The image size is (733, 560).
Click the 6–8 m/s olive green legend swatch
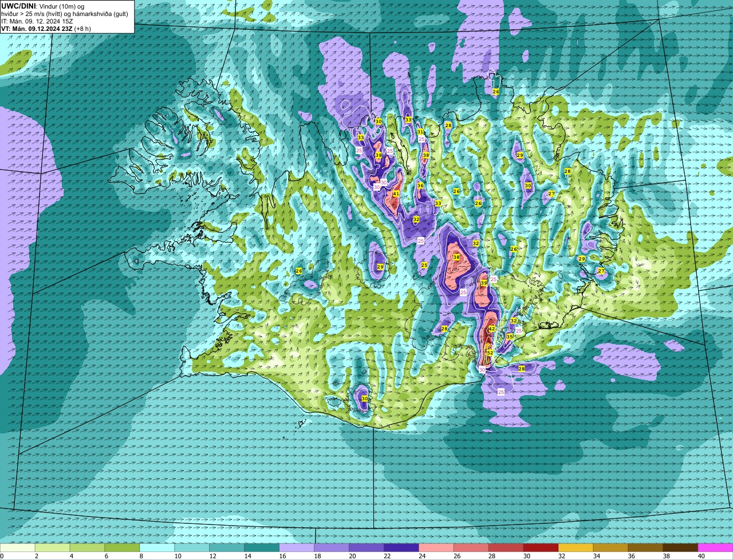click(122, 547)
